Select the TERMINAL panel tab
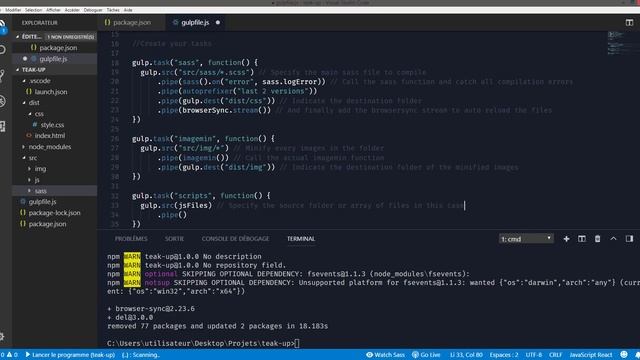The image size is (640, 360). (301, 239)
